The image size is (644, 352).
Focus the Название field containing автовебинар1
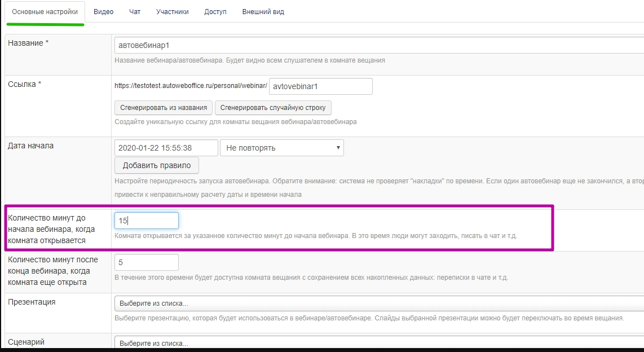tap(378, 45)
